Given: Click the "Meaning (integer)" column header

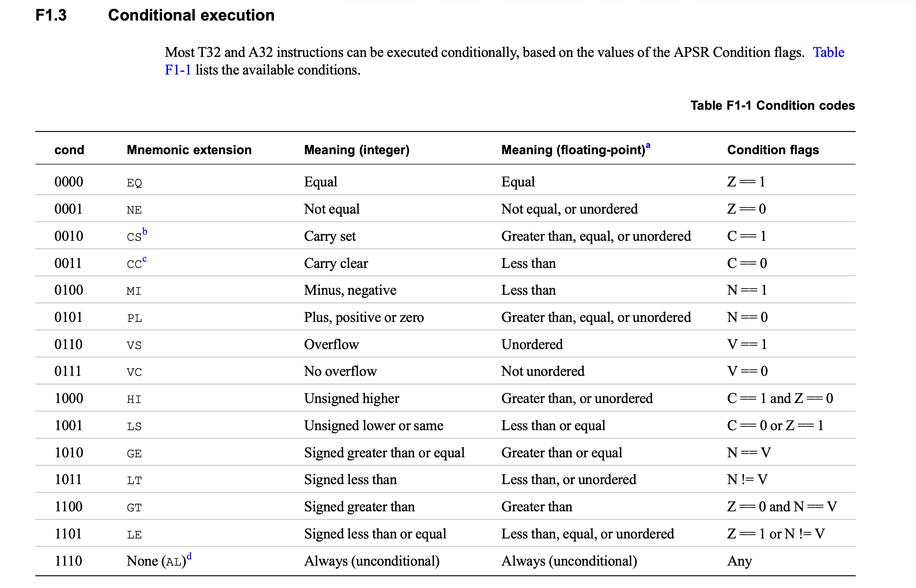Looking at the screenshot, I should point(356,150).
